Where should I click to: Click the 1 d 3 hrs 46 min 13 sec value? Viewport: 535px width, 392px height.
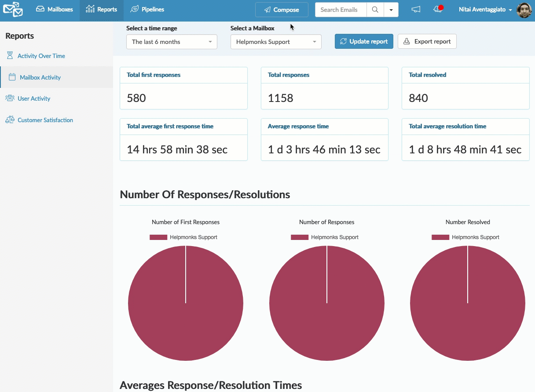(x=324, y=149)
